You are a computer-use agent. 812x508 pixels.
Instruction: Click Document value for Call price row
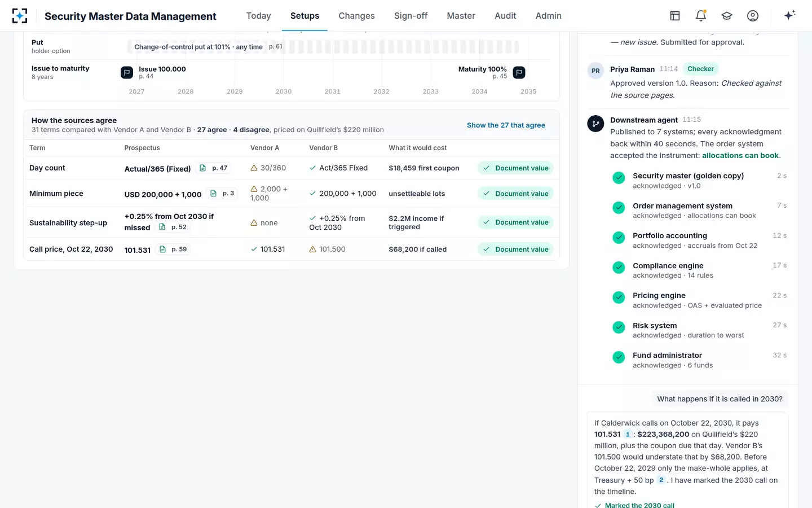516,249
